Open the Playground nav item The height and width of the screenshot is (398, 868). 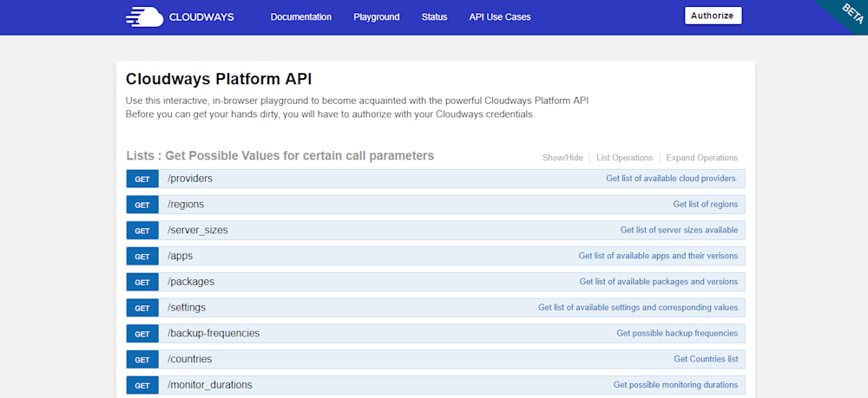pos(377,17)
